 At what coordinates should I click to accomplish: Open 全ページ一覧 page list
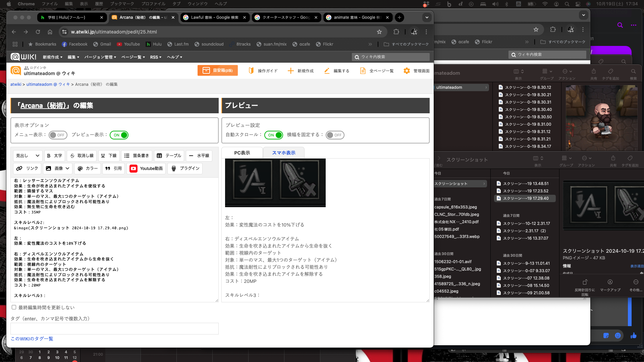tap(377, 71)
